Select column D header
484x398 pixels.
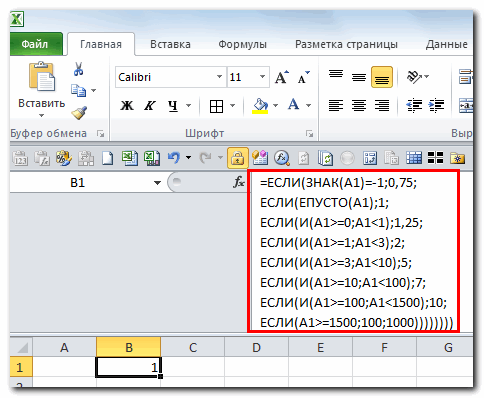[256, 348]
